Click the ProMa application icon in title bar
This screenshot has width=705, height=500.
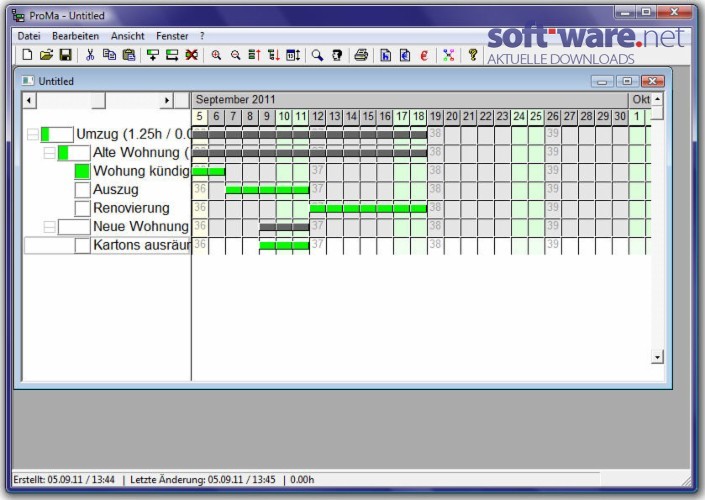pos(18,16)
